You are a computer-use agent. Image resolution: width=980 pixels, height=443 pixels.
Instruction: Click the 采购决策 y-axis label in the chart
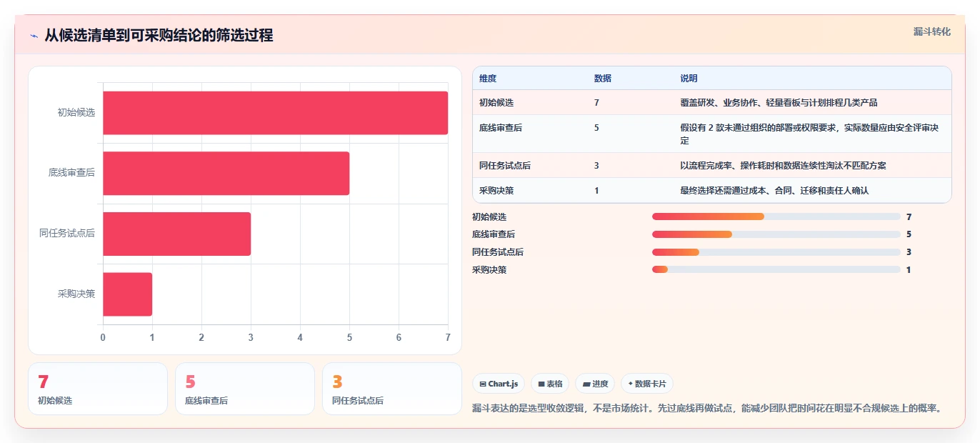[x=76, y=294]
